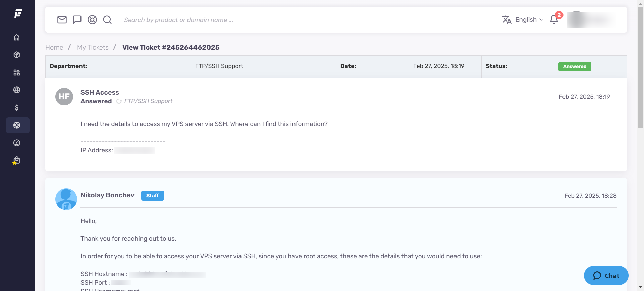Open the cube products icon in sidebar

pyautogui.click(x=17, y=55)
